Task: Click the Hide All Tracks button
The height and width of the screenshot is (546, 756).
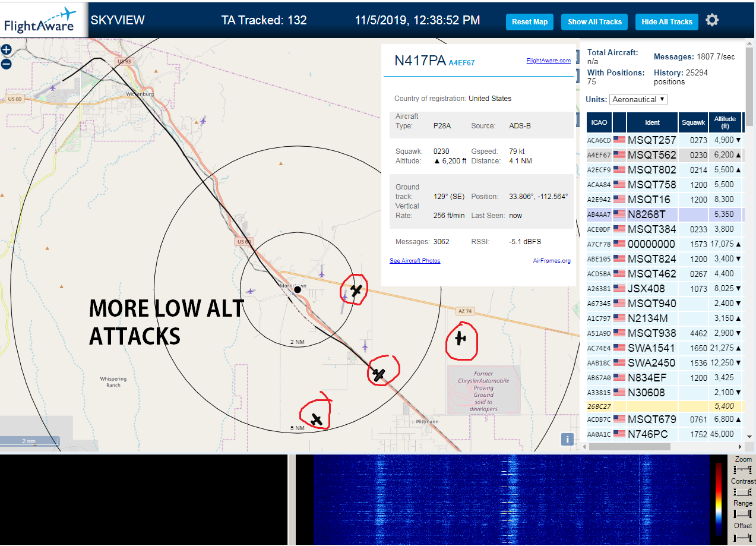Action: (667, 22)
